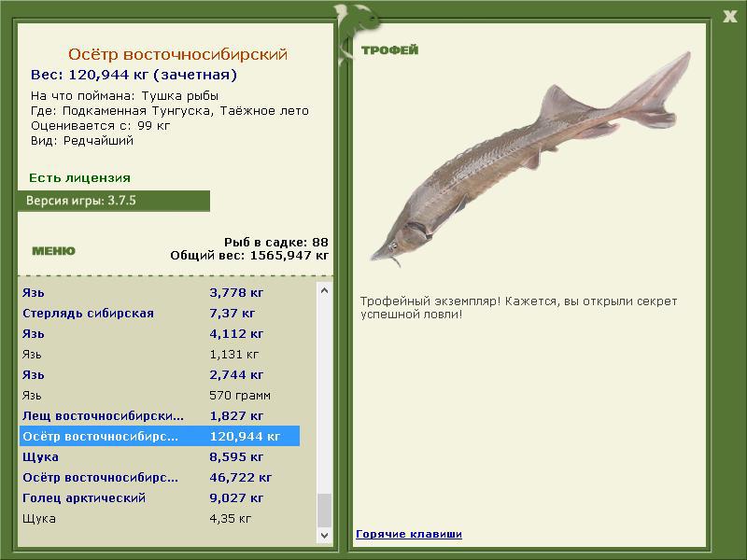Click the ТРОФЕЙ heading label
The image size is (747, 560).
(x=389, y=50)
